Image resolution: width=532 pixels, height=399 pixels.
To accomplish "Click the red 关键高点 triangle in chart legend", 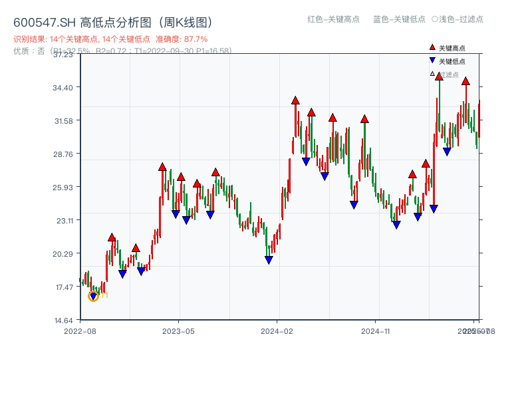I will point(432,47).
